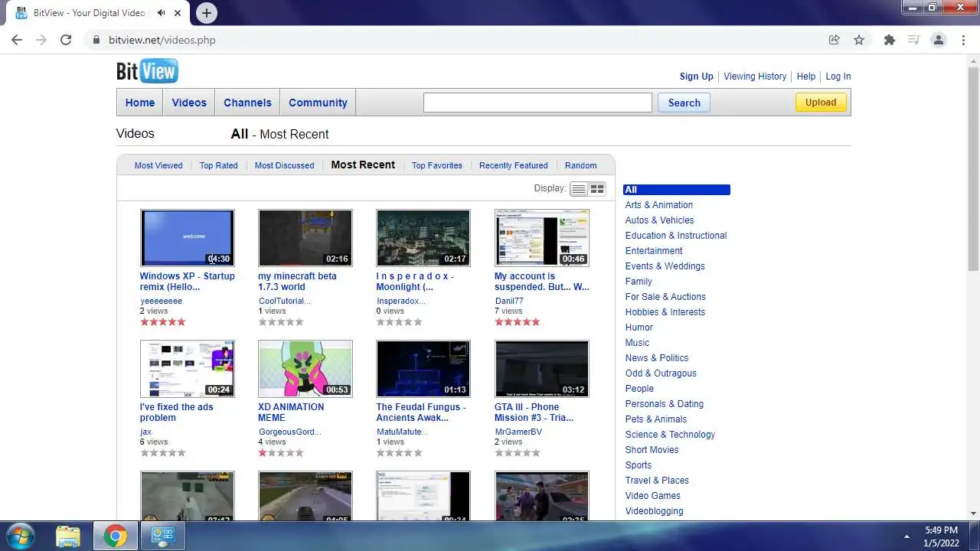
Task: Select Music category
Action: [637, 343]
